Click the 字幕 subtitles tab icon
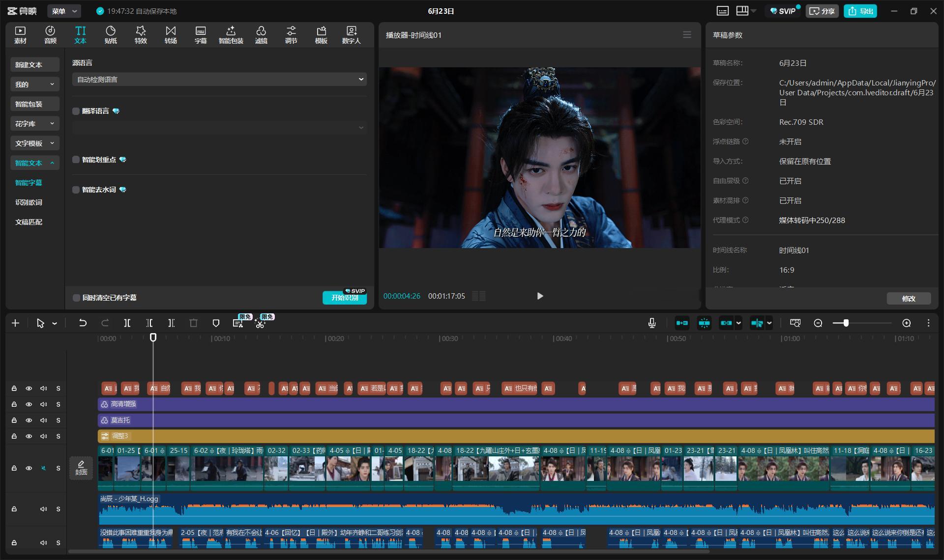The height and width of the screenshot is (560, 944). (201, 35)
